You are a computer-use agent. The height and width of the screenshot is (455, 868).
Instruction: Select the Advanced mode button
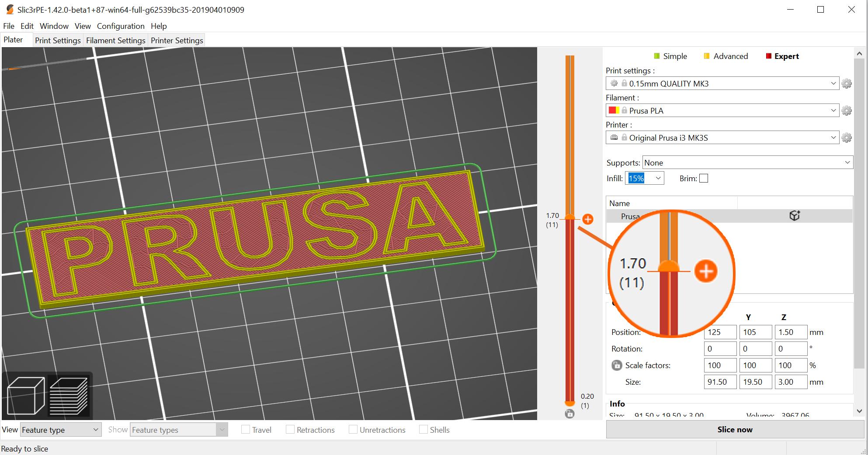point(726,56)
